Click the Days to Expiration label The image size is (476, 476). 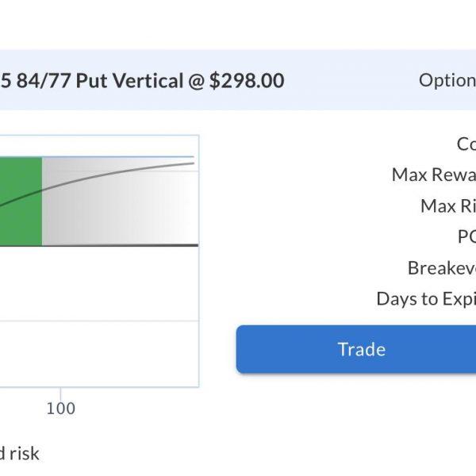(x=426, y=299)
